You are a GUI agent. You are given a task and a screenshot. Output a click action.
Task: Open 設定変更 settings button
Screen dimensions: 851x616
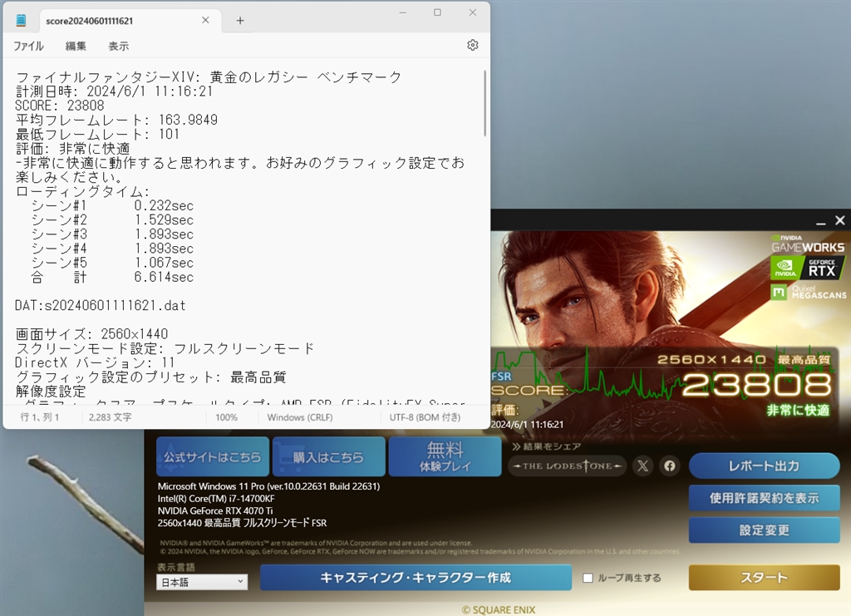[x=764, y=530]
